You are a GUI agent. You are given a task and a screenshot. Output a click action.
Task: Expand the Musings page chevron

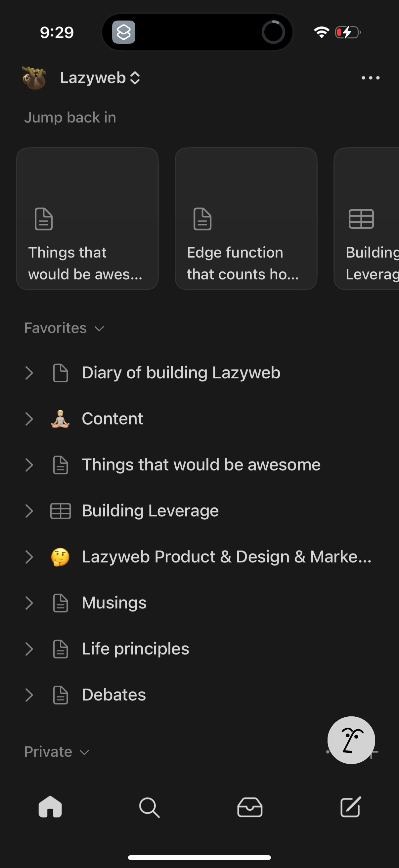click(x=30, y=603)
